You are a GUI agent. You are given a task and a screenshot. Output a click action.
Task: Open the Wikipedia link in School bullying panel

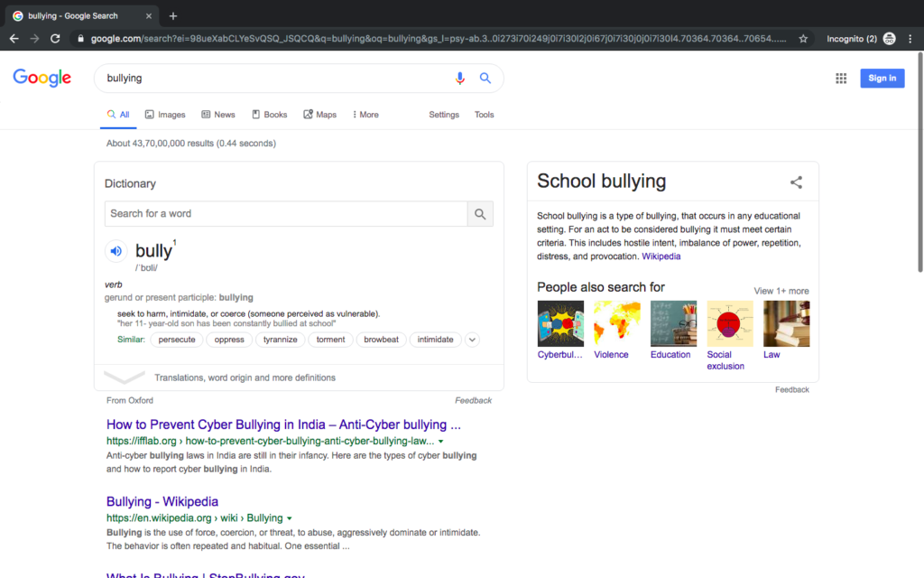coord(661,256)
